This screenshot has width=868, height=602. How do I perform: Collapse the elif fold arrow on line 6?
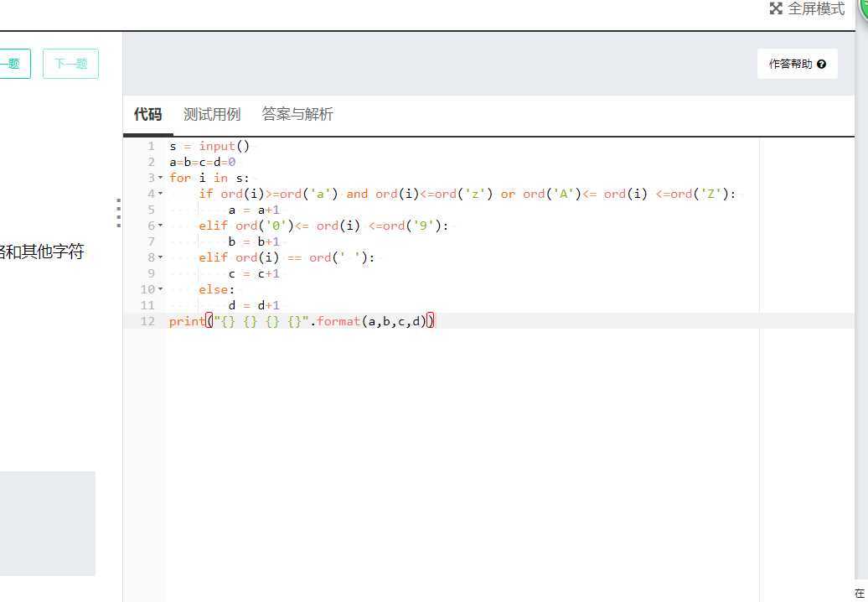coord(161,226)
